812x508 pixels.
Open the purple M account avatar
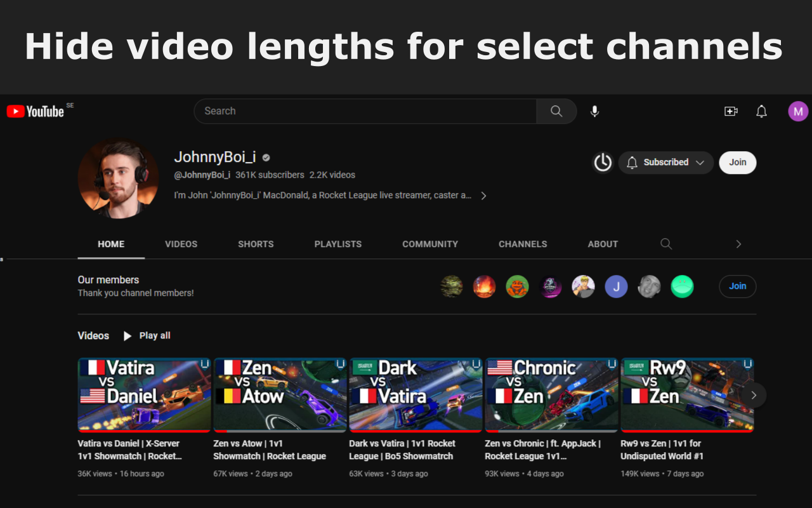pos(798,112)
